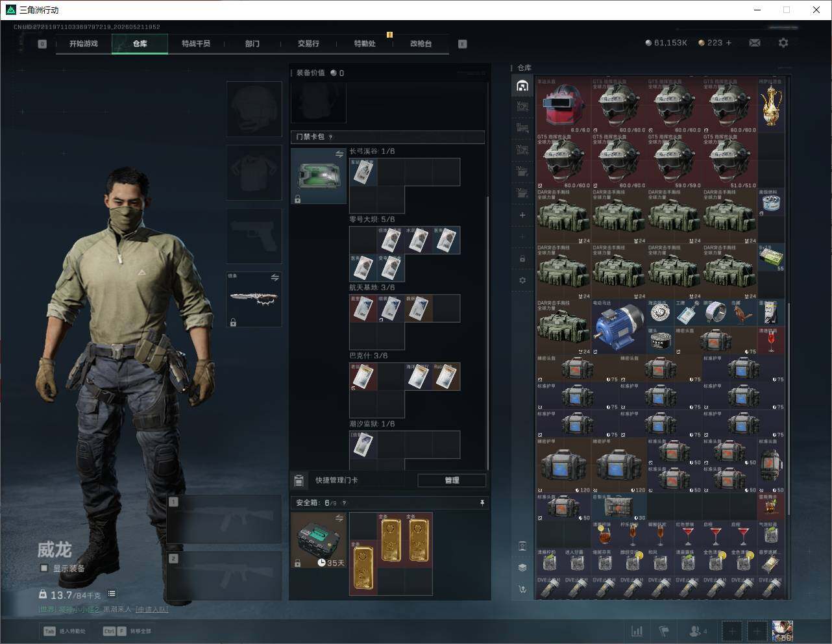Select the empty primary weapon slot 1
Image resolution: width=832 pixels, height=644 pixels.
point(224,519)
